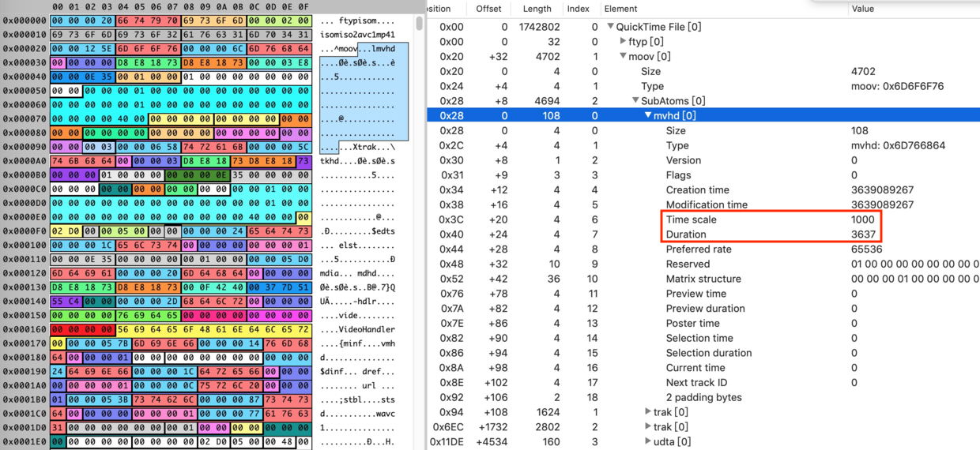
Task: Select the Size row with value 4702
Action: point(703,71)
